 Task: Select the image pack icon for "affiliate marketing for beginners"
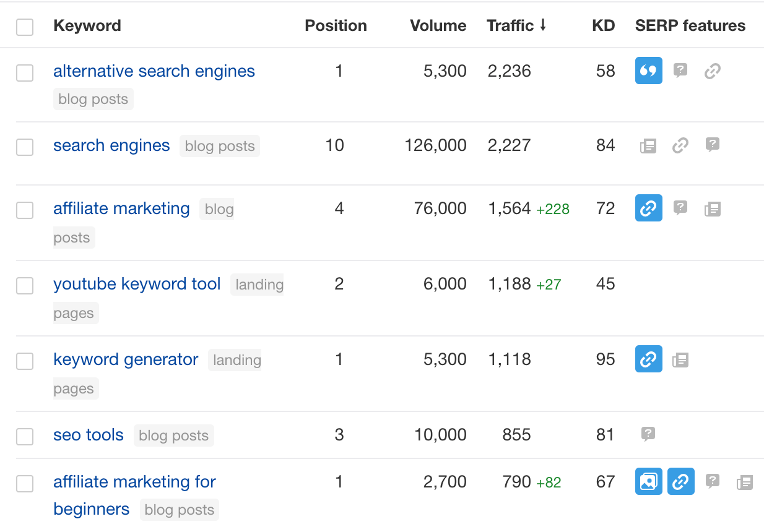(648, 481)
